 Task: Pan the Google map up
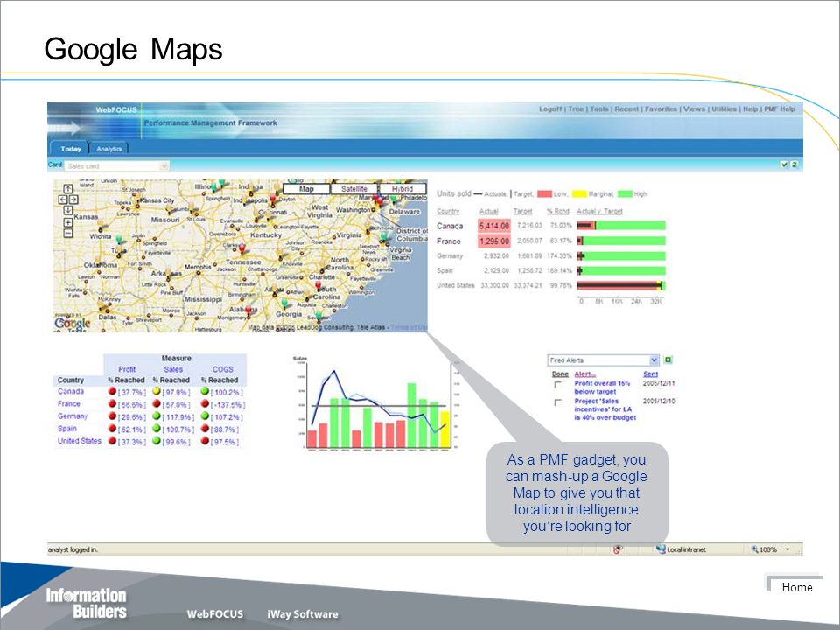(68, 189)
